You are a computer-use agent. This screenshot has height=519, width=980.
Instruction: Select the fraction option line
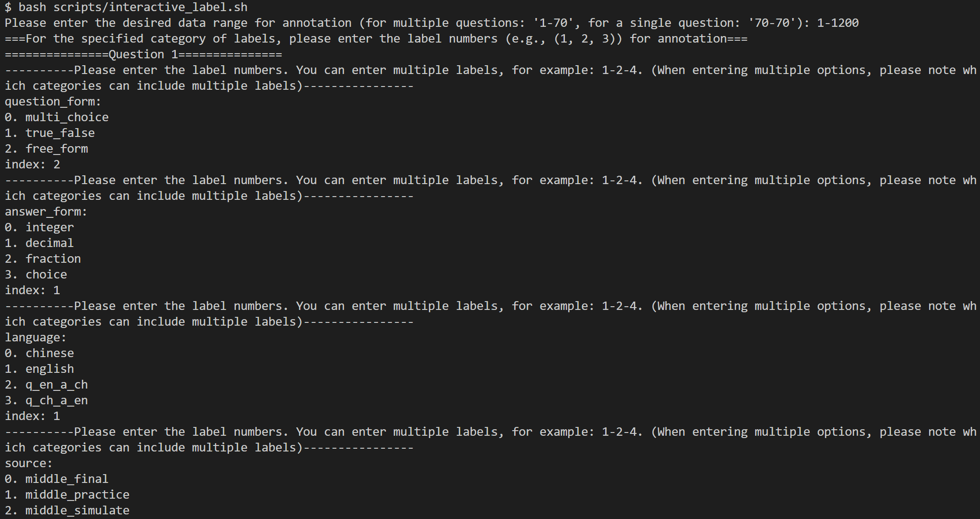43,259
